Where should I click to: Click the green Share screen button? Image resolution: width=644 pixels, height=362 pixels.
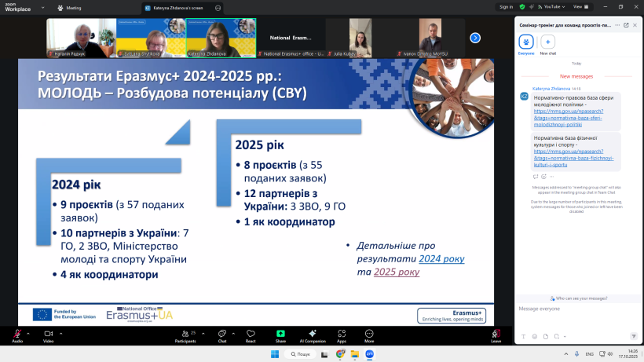pos(280,335)
